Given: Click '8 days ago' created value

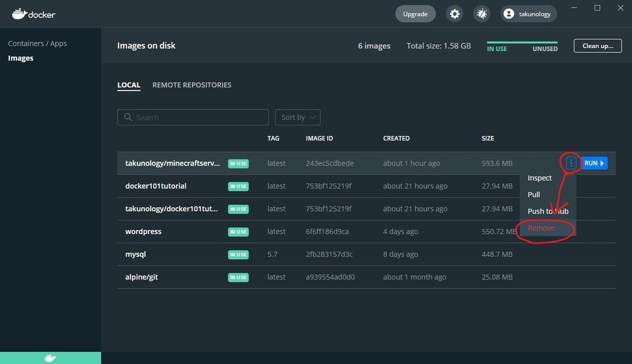Looking at the screenshot, I should (x=401, y=254).
